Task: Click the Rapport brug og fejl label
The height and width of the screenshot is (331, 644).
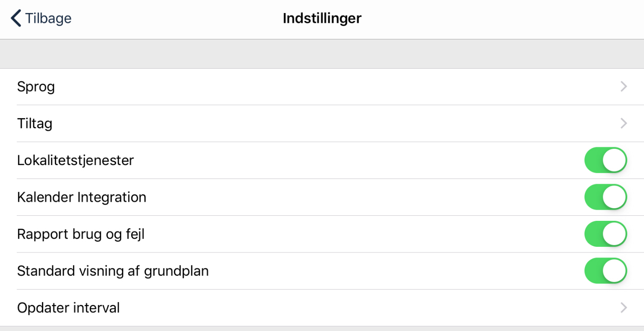Action: [x=80, y=234]
